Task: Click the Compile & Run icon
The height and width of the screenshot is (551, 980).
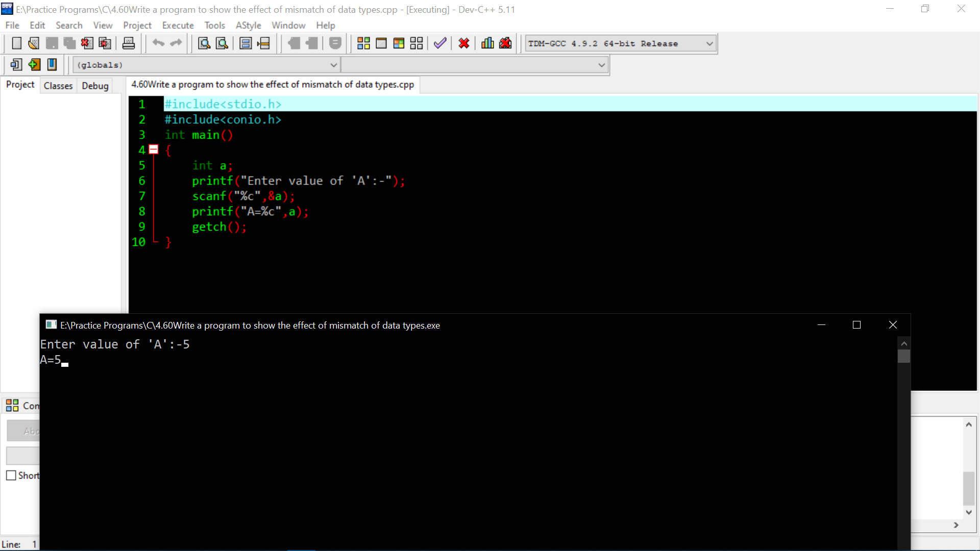Action: pos(399,43)
